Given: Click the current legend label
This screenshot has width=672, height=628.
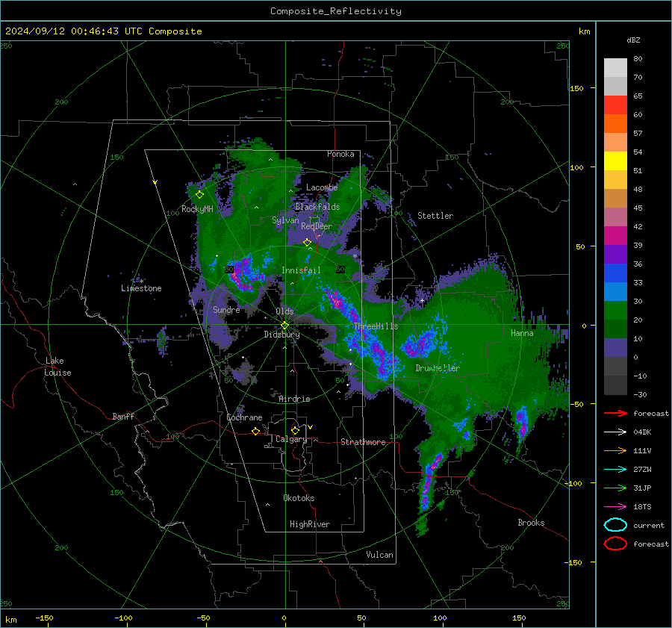Looking at the screenshot, I should click(649, 525).
